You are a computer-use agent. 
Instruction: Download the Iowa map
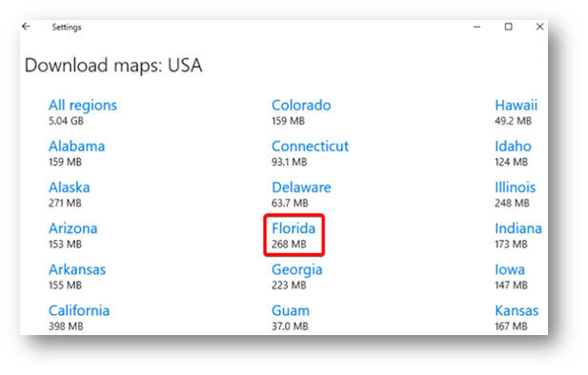511,277
